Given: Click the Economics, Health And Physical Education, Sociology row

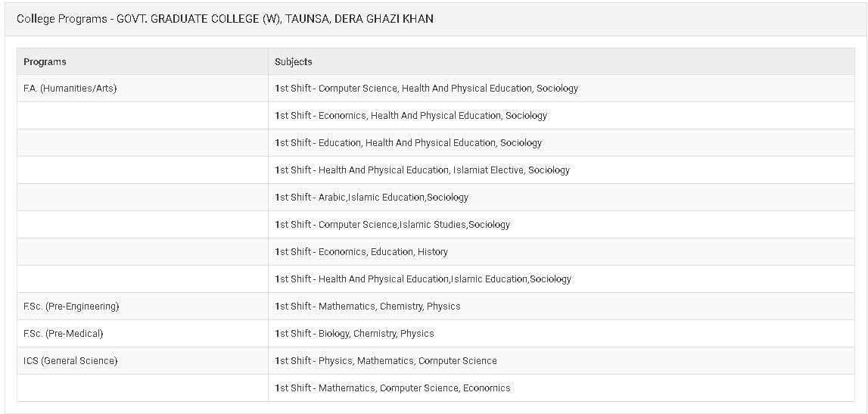Looking at the screenshot, I should pos(411,116).
